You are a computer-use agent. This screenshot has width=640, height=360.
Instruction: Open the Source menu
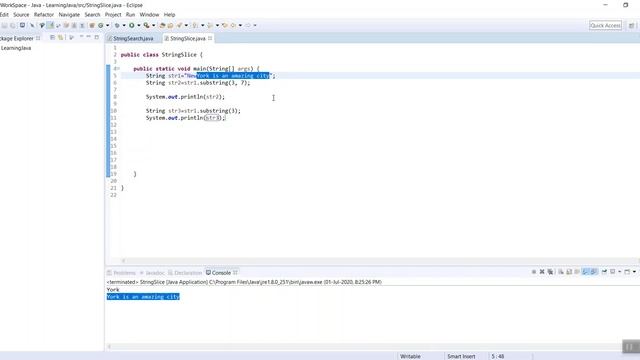coord(21,14)
